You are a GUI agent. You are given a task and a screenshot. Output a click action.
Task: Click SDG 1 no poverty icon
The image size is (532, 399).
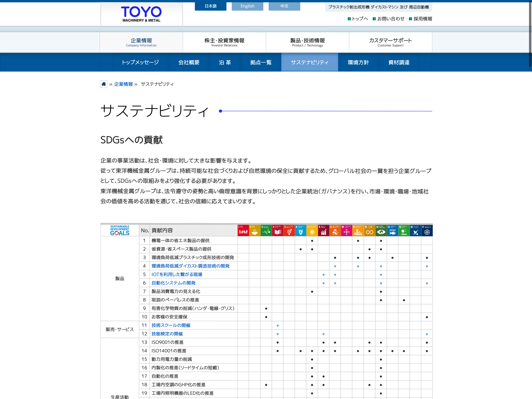[243, 230]
